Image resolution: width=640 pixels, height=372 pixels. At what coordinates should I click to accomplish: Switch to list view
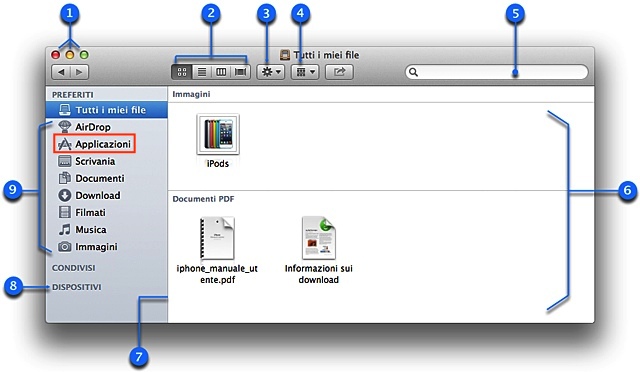(x=202, y=72)
